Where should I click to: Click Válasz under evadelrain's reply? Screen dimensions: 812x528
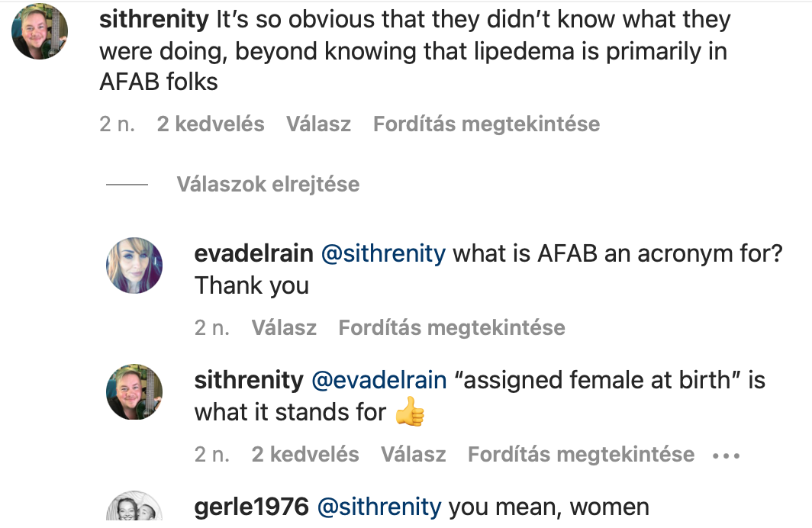(284, 327)
